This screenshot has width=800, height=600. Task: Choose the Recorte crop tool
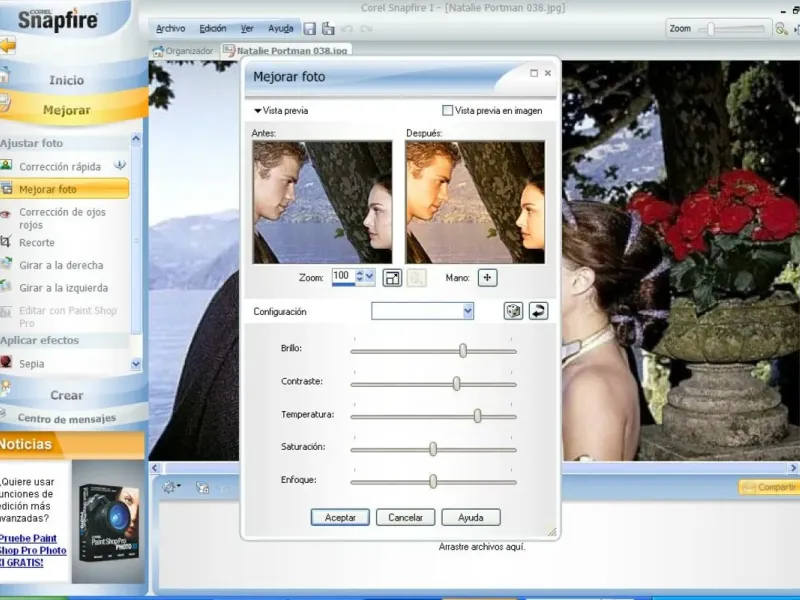coord(37,243)
